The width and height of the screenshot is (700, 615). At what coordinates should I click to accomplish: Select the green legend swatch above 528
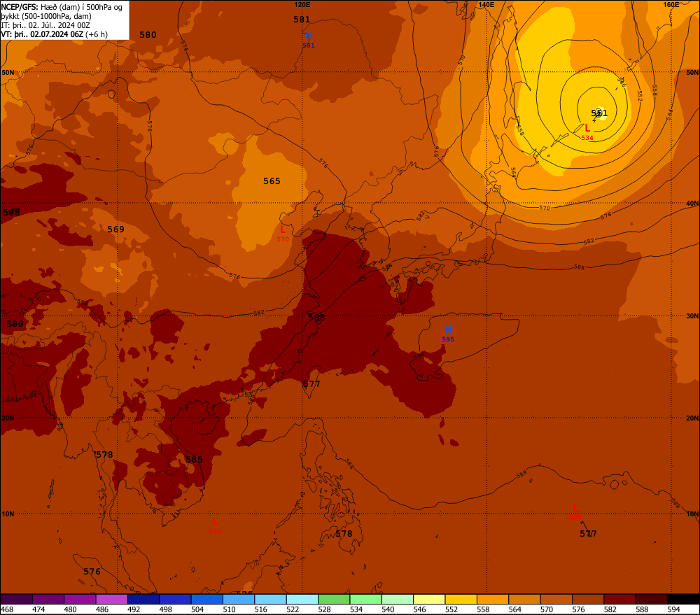(x=334, y=600)
